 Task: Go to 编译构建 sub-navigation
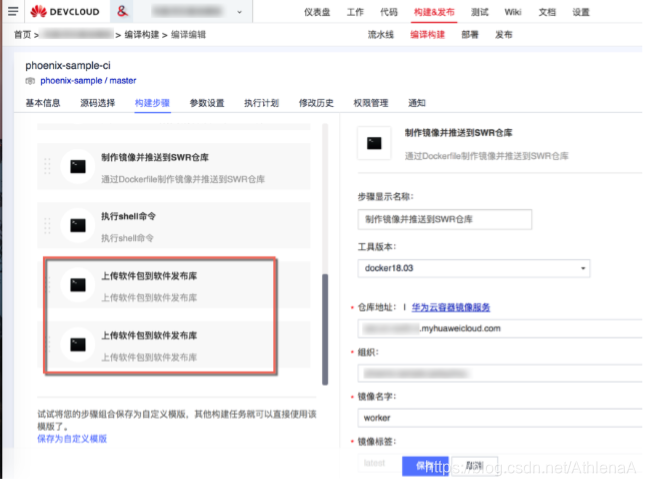pos(427,35)
